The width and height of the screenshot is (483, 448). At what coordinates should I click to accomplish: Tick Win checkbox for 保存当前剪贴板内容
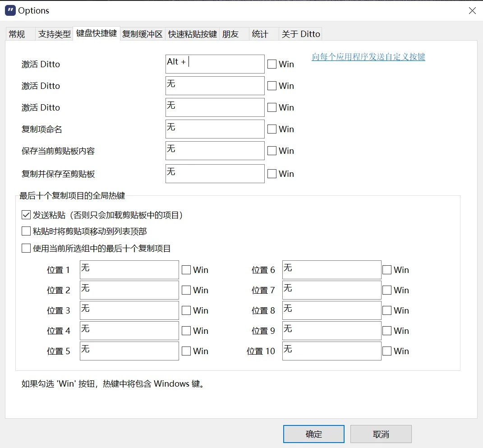pos(271,151)
